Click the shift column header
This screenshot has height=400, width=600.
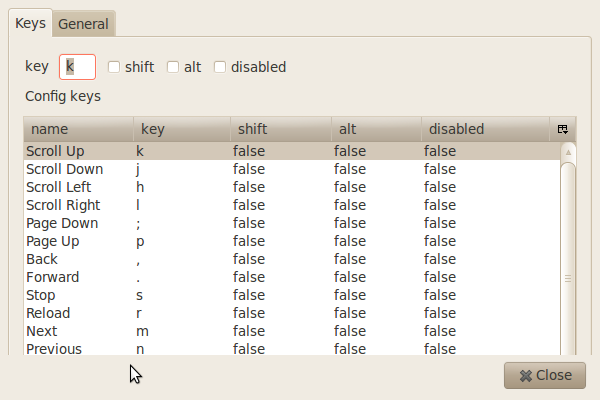click(x=280, y=129)
